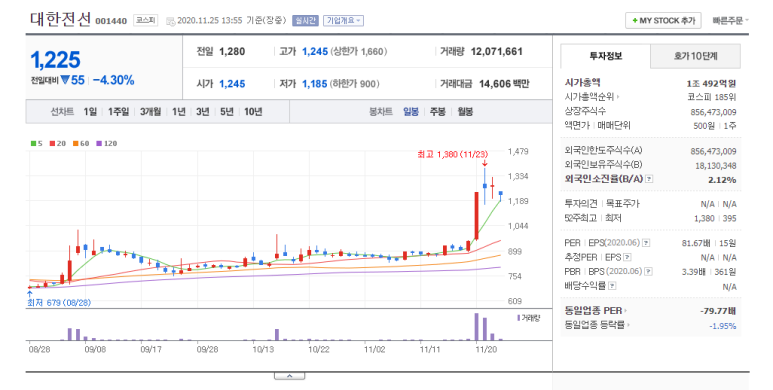Click the stock code 001440
773x390 pixels.
coord(111,21)
